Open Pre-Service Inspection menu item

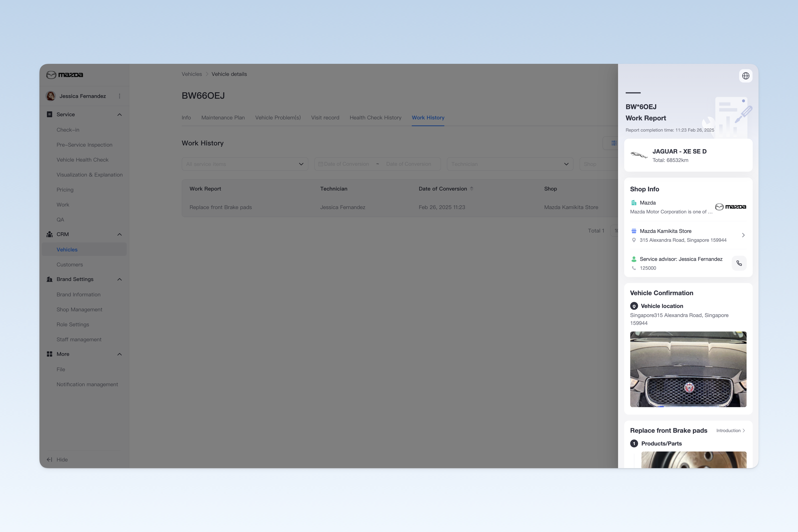coord(84,145)
